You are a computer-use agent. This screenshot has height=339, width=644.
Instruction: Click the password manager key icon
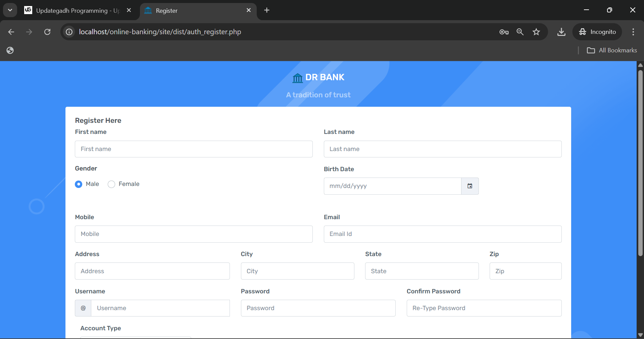tap(503, 32)
